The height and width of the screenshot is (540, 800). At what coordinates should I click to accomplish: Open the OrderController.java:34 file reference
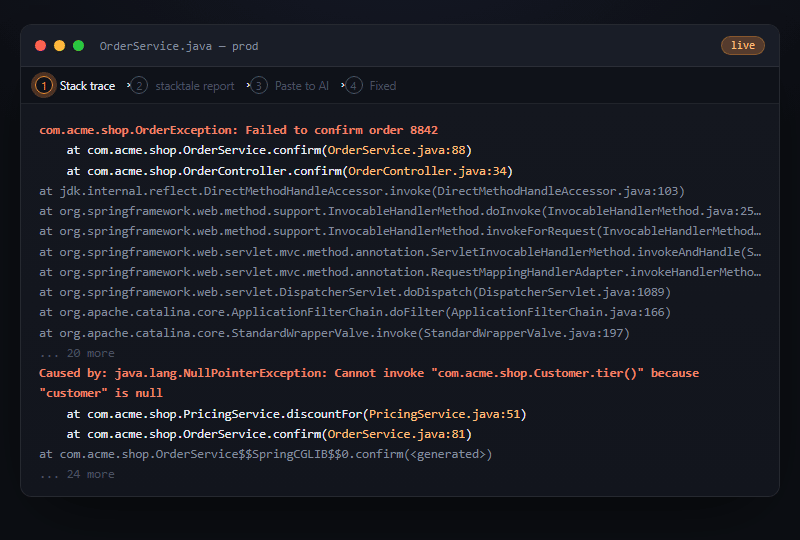pyautogui.click(x=428, y=171)
